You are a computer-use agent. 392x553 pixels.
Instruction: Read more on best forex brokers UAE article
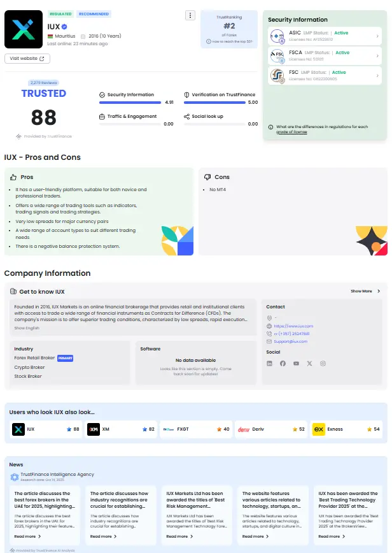coord(27,536)
